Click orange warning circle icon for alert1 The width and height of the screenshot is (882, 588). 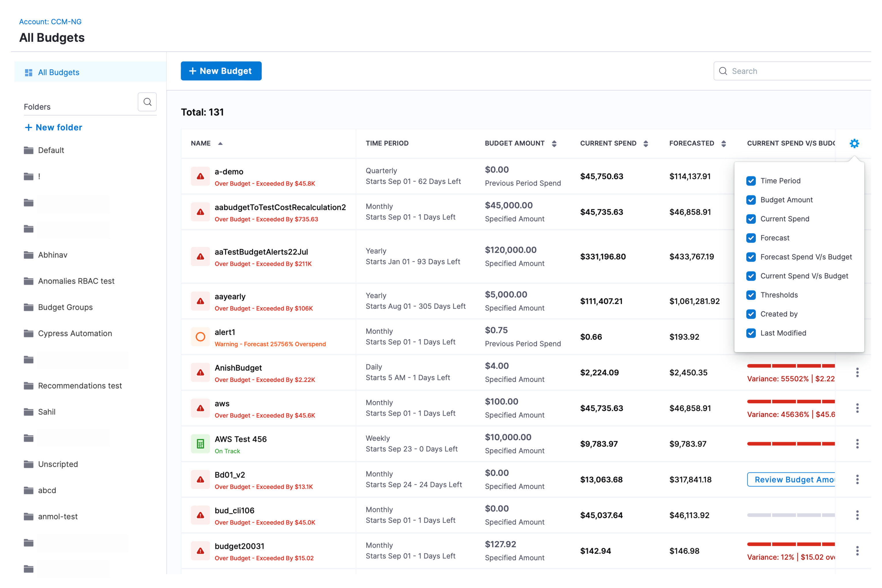201,337
